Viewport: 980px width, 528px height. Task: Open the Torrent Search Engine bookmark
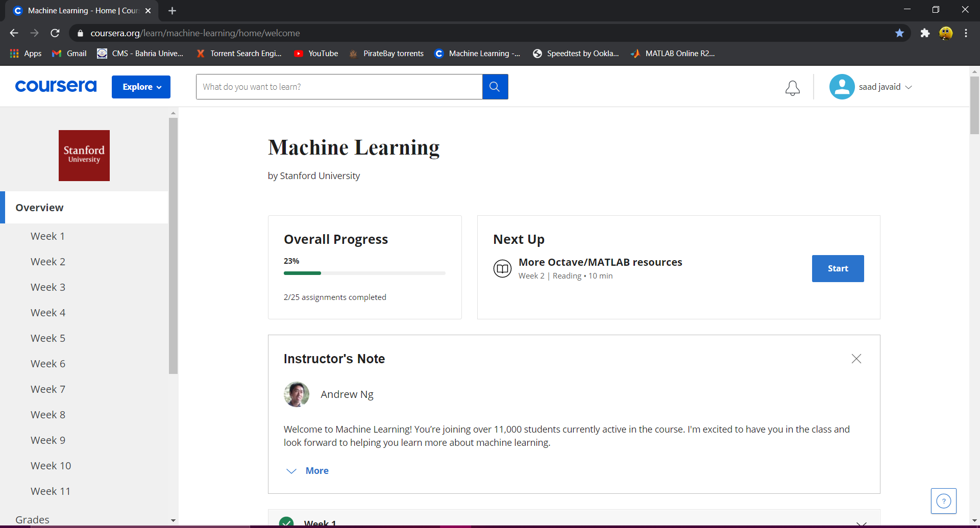click(239, 54)
